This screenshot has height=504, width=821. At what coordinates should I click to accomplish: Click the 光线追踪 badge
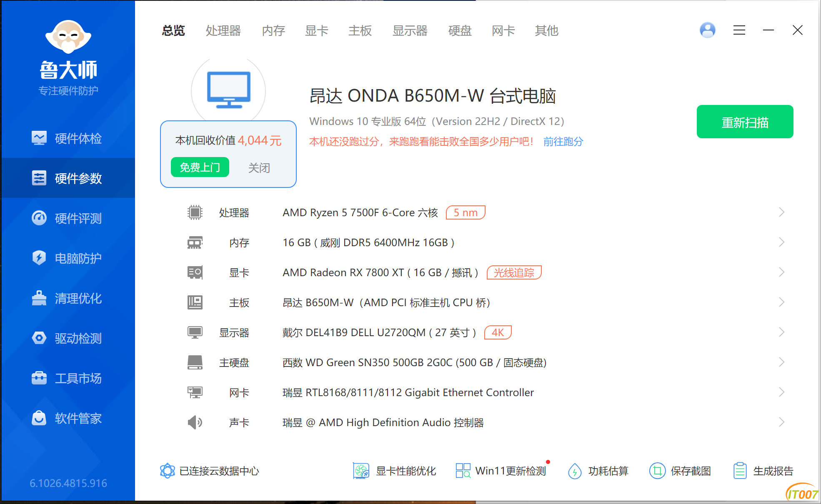click(x=514, y=272)
